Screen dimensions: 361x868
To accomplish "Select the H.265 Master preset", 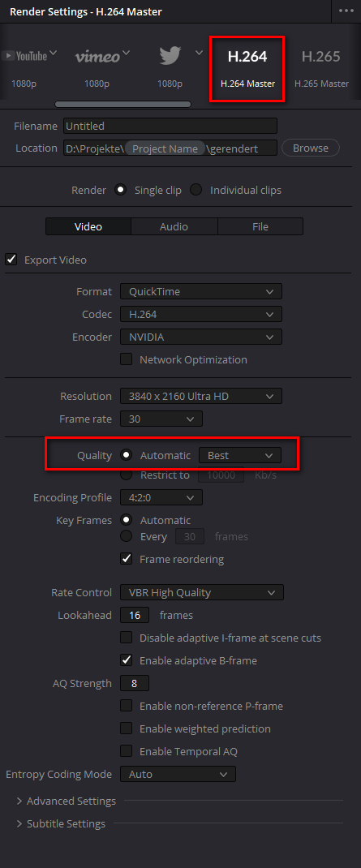I will pos(321,67).
